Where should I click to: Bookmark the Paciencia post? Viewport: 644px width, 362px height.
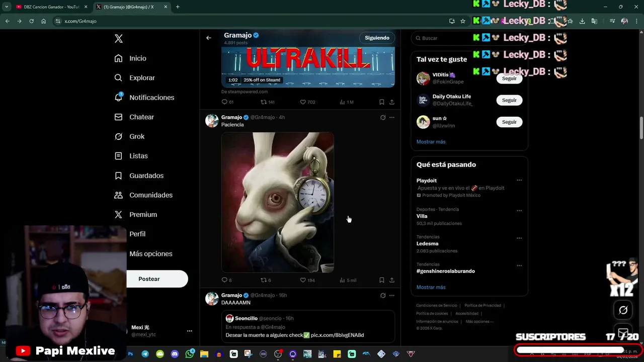coord(382,280)
